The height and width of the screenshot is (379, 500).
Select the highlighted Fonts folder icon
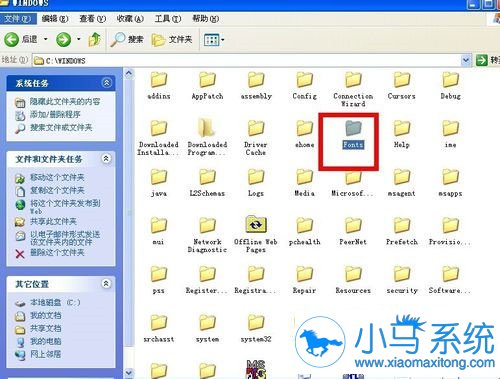click(353, 128)
